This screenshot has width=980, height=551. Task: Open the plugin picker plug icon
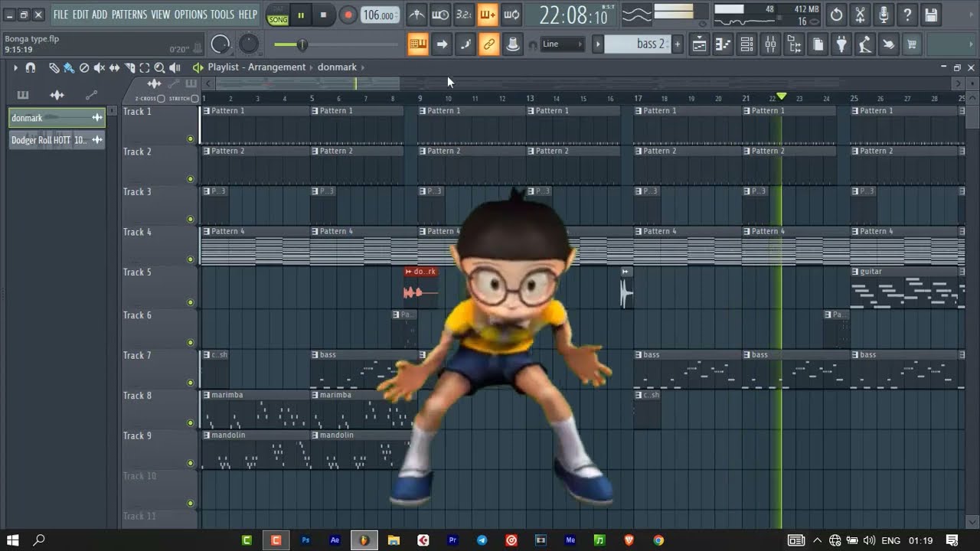[841, 44]
